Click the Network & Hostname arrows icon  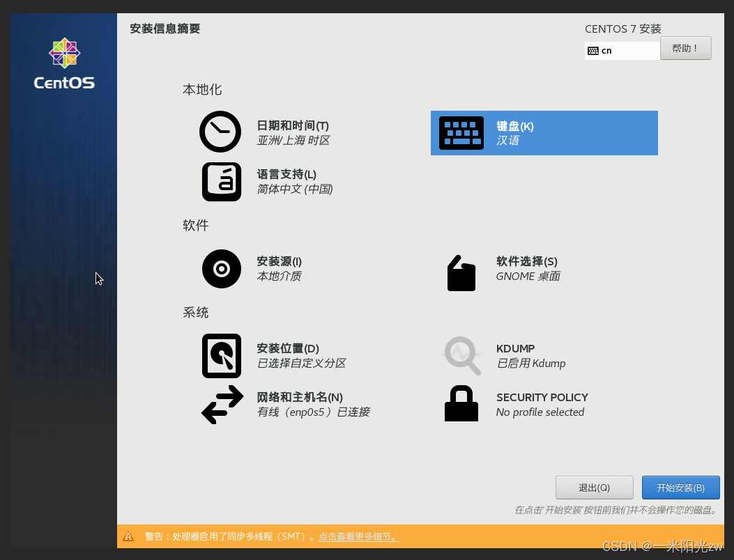point(222,405)
